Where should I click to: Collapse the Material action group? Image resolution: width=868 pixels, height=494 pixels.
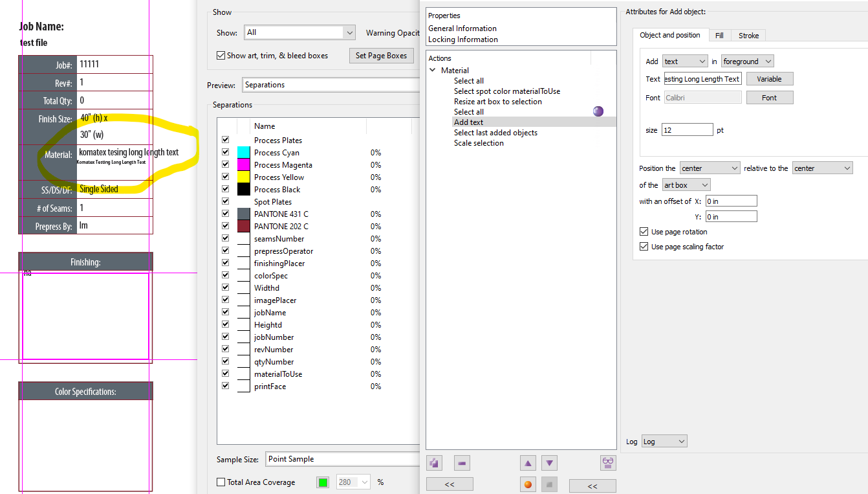[x=433, y=71]
